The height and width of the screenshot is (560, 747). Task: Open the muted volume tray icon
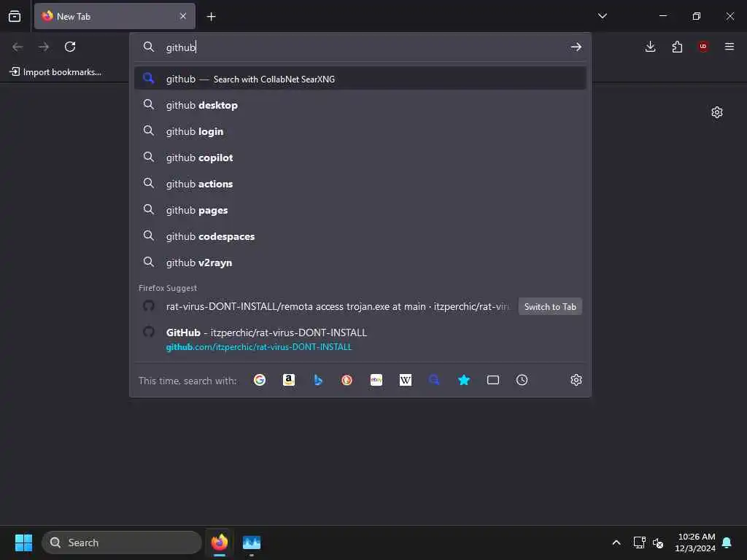tap(658, 542)
